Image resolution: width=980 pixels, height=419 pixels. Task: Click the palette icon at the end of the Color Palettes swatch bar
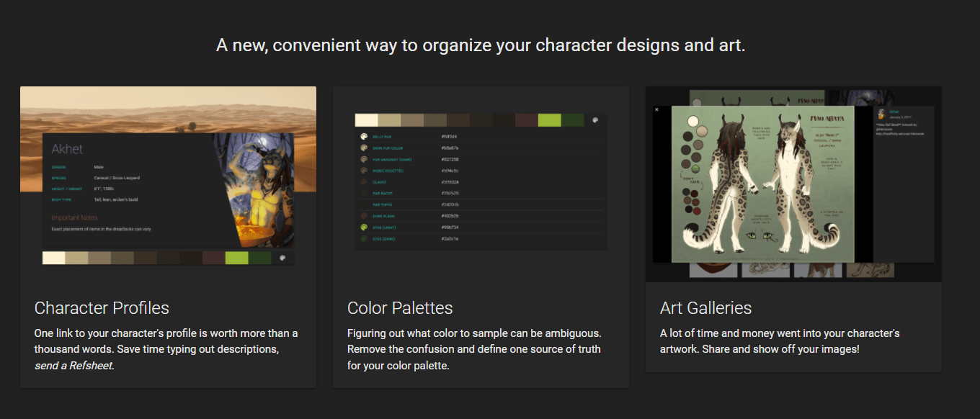(594, 120)
